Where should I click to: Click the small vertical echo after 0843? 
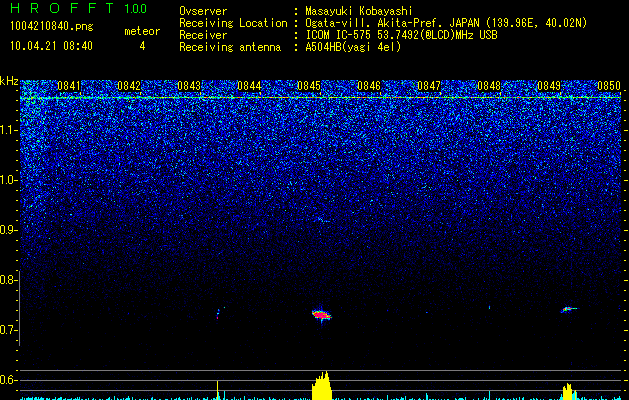coord(218,314)
